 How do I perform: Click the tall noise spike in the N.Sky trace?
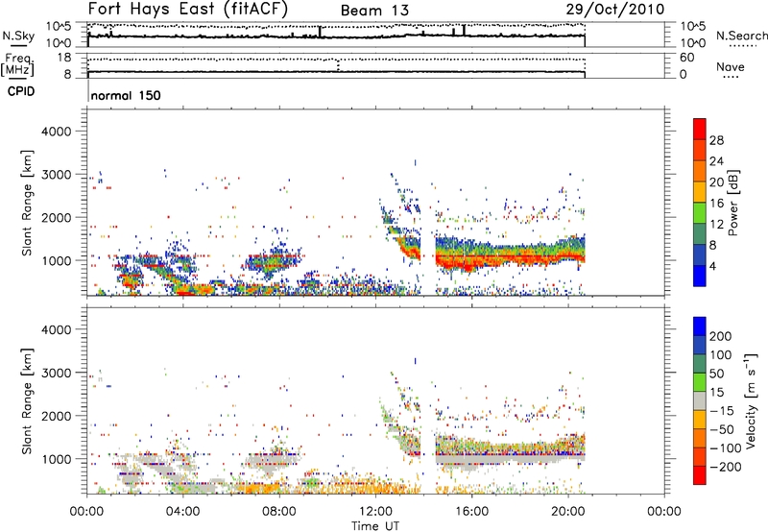(320, 32)
